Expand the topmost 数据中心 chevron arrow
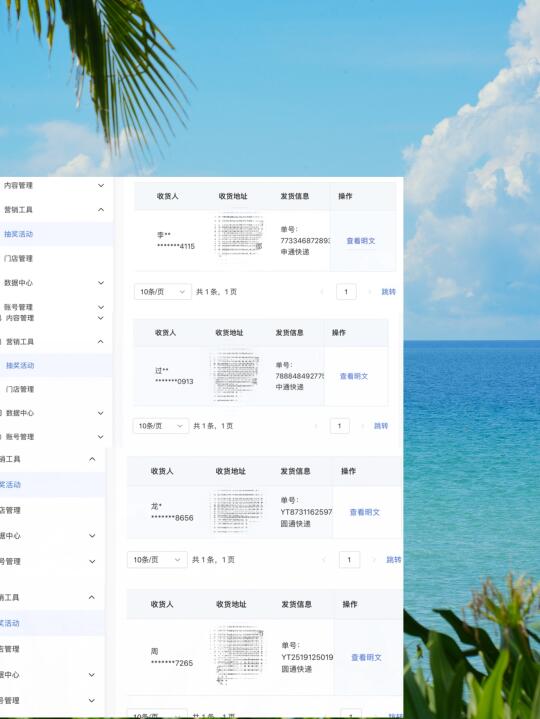540x719 pixels. (x=101, y=283)
